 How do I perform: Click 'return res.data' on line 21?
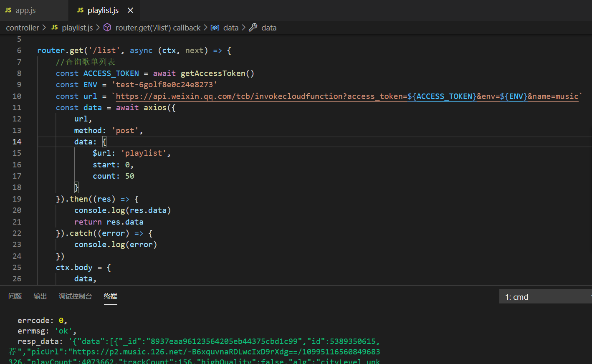(109, 222)
